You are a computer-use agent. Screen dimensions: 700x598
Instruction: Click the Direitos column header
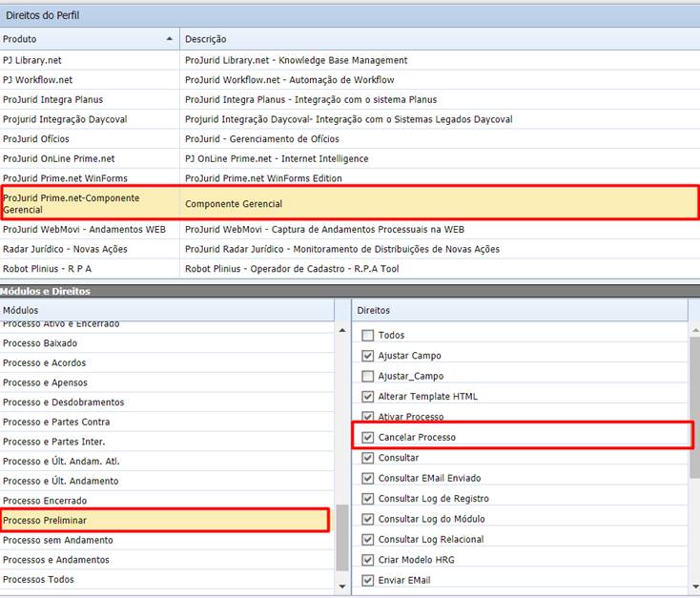click(520, 310)
